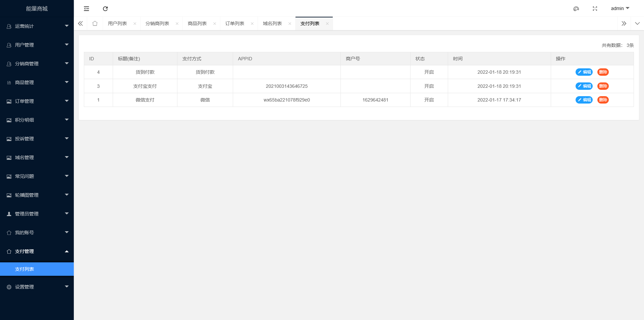Click the 能量商城 logo title
The width and height of the screenshot is (644, 320).
pyautogui.click(x=37, y=9)
